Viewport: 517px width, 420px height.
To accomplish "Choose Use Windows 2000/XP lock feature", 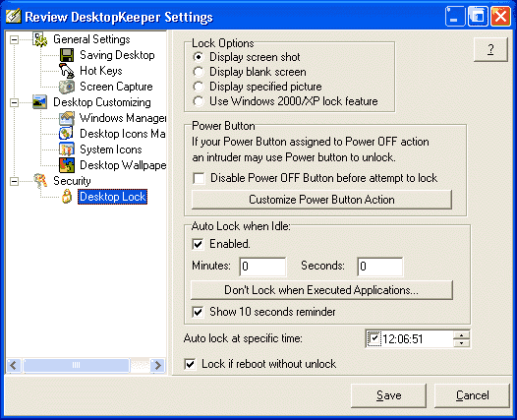I will pos(199,101).
